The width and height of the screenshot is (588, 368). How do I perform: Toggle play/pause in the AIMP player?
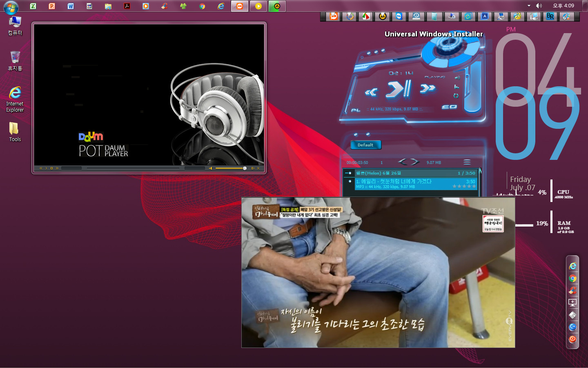coord(398,90)
